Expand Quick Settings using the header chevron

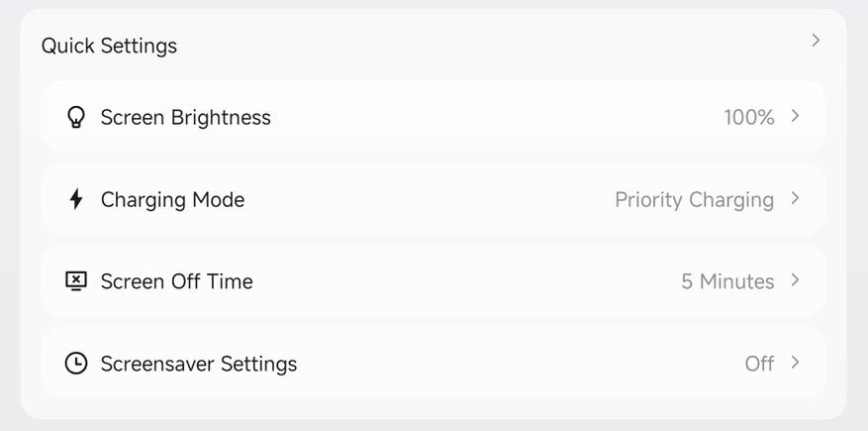point(816,41)
